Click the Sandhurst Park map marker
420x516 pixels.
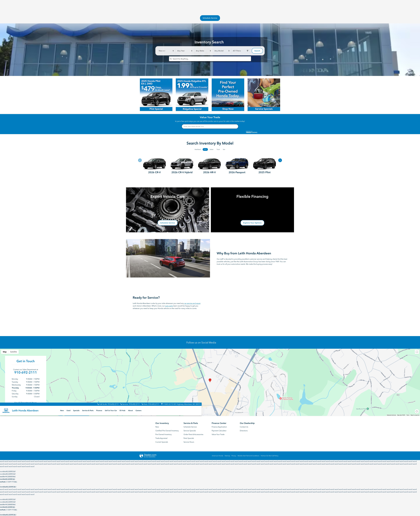368,409
